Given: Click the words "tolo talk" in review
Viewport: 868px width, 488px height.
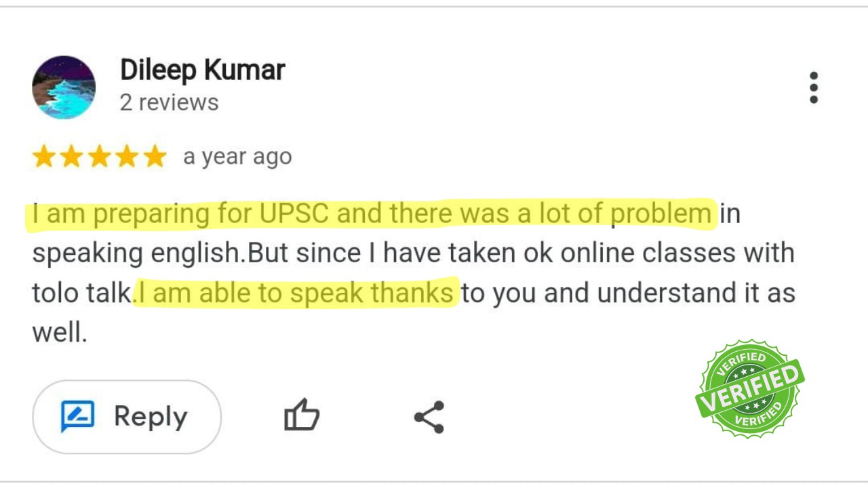Looking at the screenshot, I should click(x=81, y=293).
